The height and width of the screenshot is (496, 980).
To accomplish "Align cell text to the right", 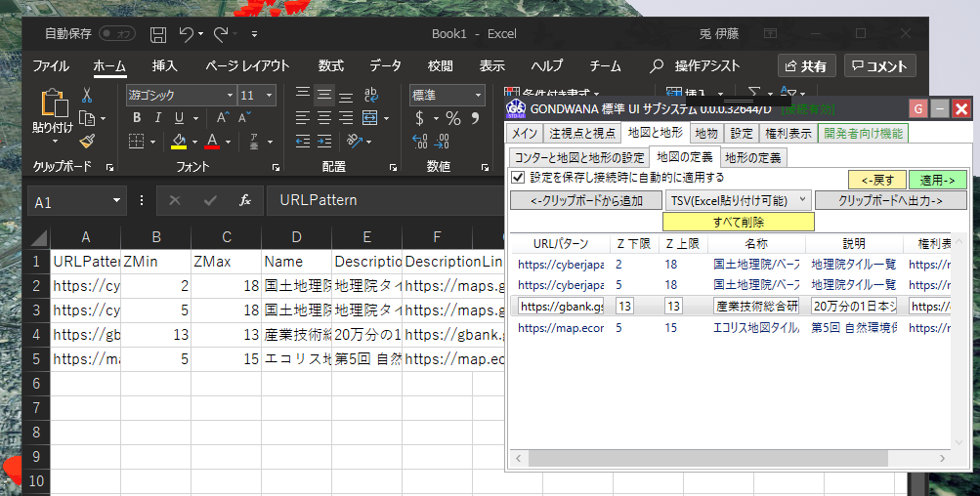I will pos(345,117).
